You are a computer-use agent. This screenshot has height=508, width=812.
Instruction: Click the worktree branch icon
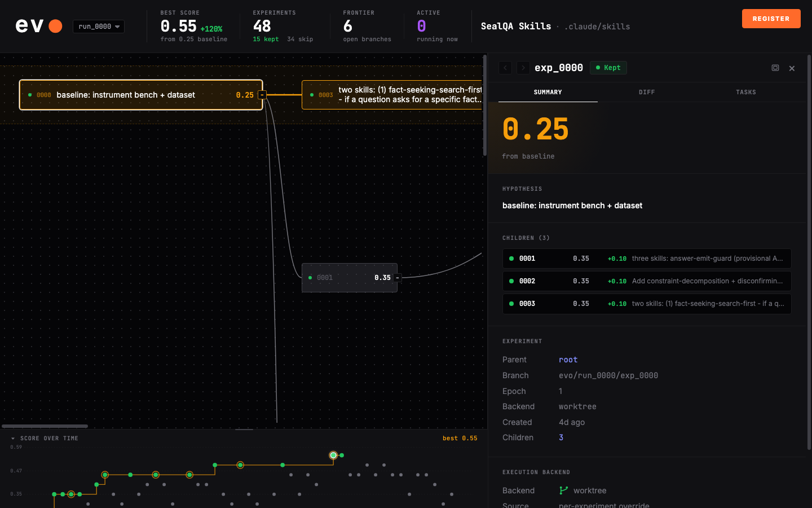point(563,491)
